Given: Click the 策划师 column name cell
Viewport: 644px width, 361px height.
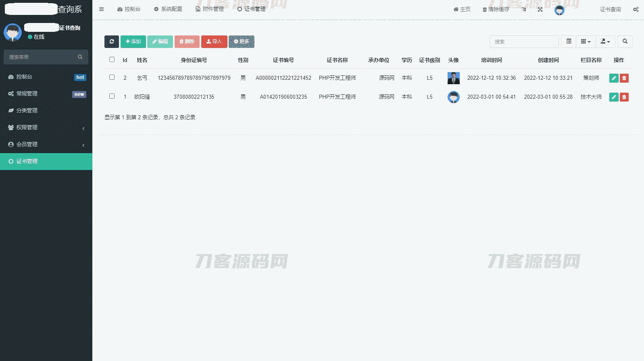Looking at the screenshot, I should (x=591, y=78).
